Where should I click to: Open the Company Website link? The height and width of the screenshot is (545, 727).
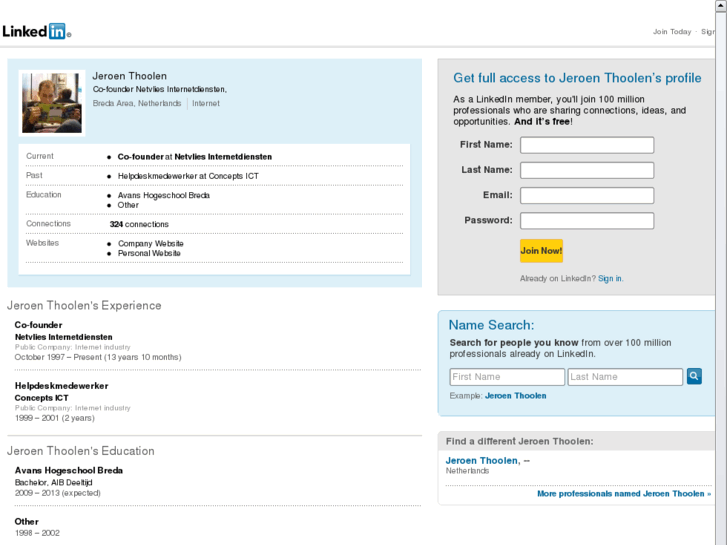tap(151, 244)
